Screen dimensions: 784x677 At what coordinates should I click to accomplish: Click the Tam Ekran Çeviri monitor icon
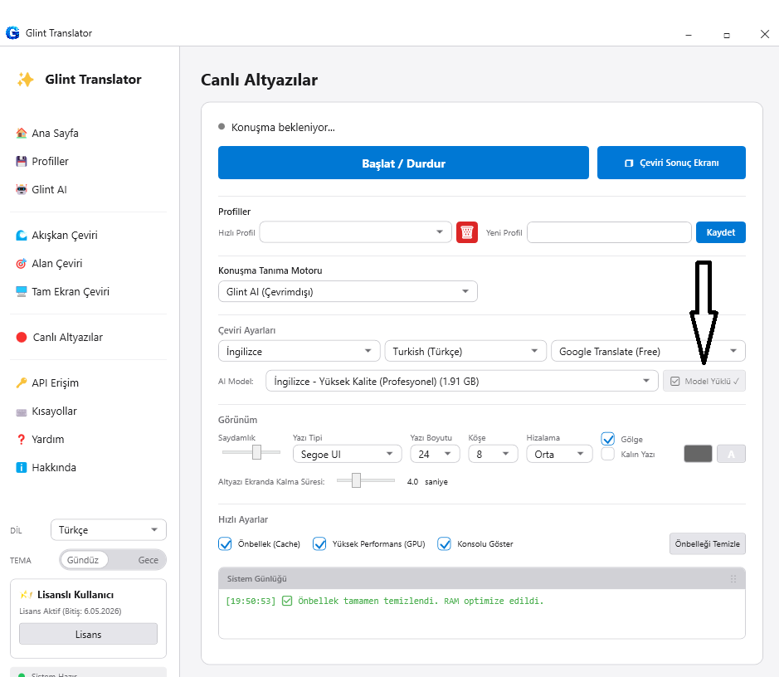pyautogui.click(x=22, y=292)
